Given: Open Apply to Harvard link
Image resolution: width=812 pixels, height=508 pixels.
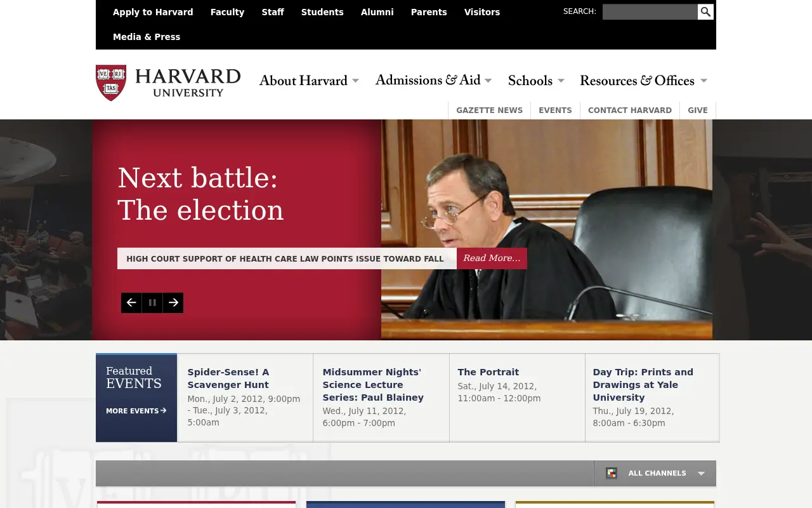Looking at the screenshot, I should tap(153, 12).
